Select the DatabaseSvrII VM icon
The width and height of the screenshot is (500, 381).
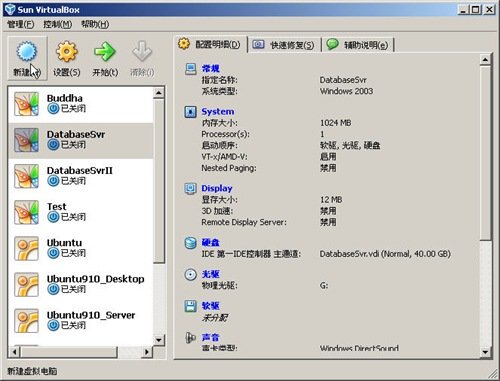[x=26, y=176]
